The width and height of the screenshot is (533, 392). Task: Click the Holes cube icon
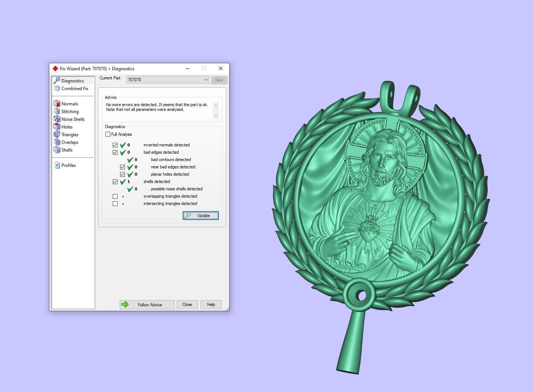pos(57,127)
